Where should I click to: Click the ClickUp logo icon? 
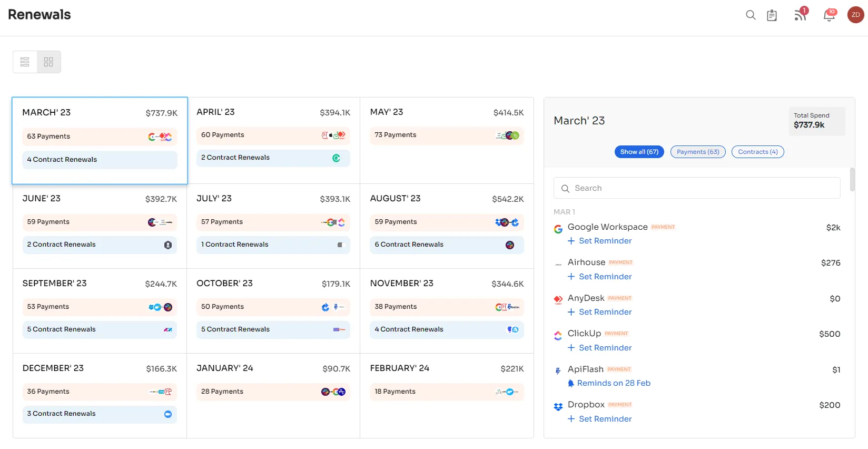[558, 336]
